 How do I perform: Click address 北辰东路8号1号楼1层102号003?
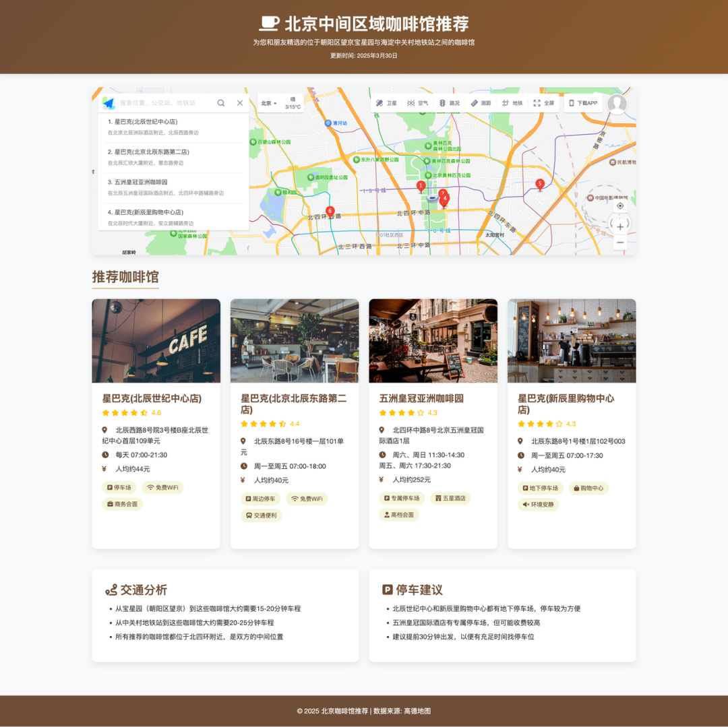coord(578,441)
